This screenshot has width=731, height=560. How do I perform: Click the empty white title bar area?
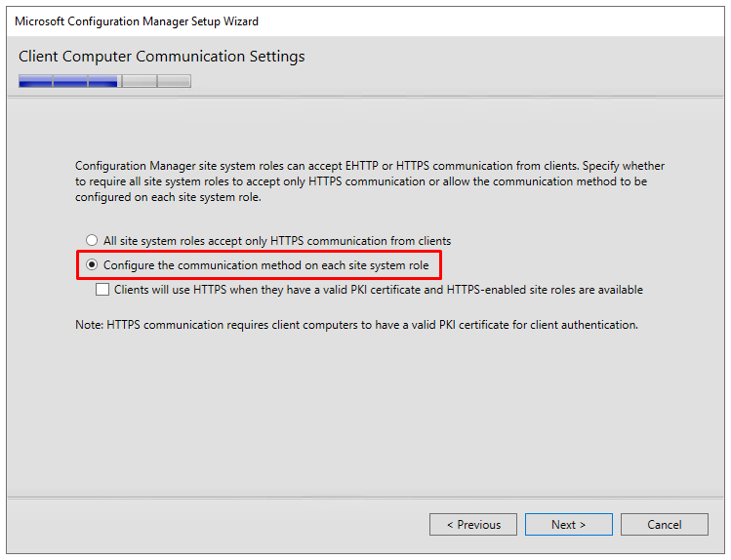(x=490, y=21)
